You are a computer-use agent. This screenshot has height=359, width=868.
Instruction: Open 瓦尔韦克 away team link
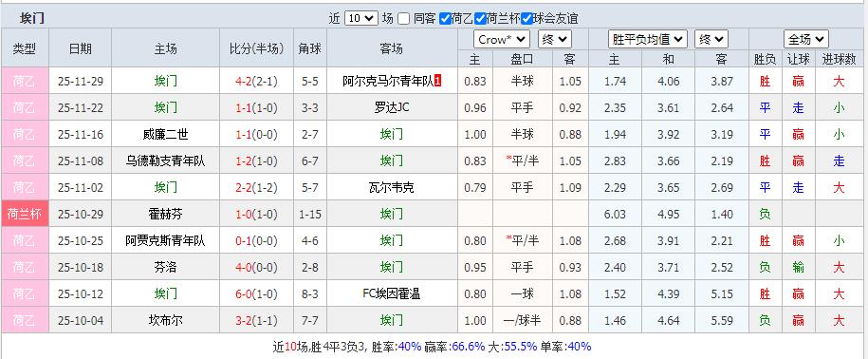point(392,188)
